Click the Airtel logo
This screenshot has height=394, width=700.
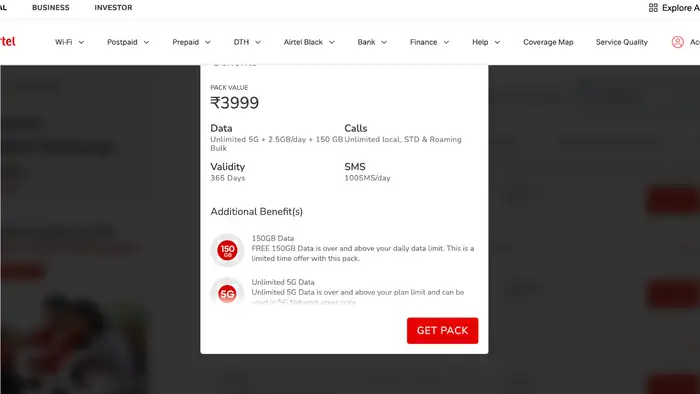(x=8, y=41)
